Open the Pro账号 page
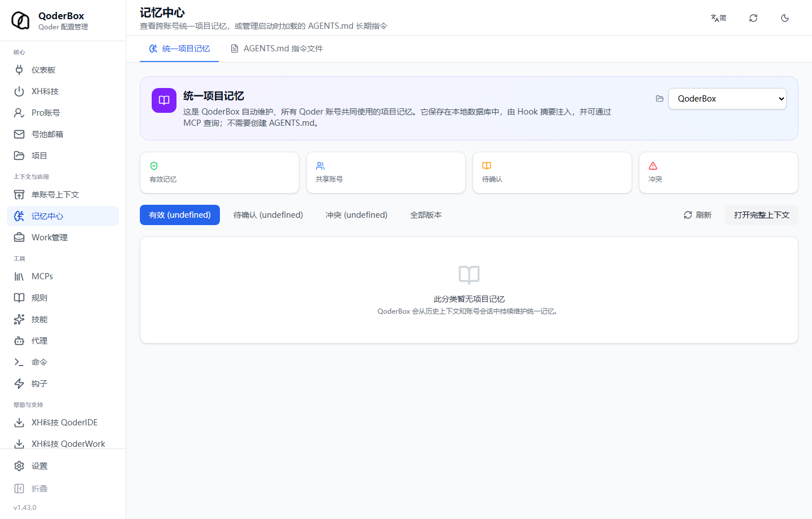The image size is (812, 519). [x=63, y=113]
